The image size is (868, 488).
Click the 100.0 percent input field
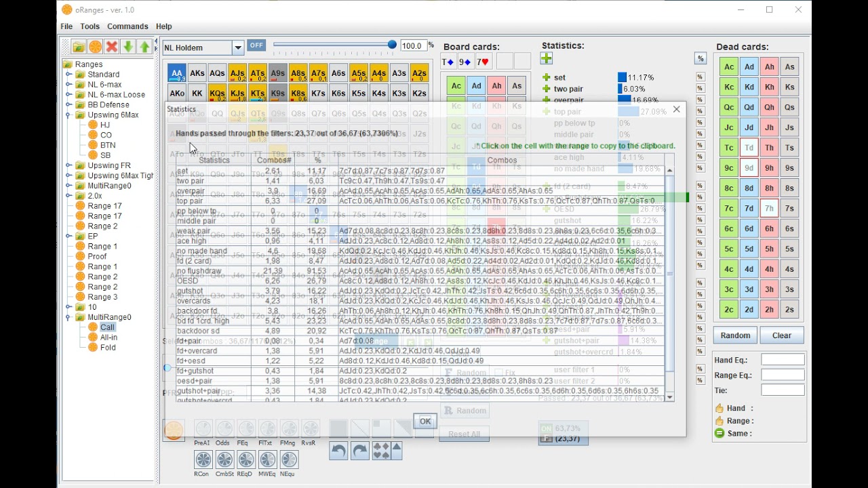pos(413,46)
